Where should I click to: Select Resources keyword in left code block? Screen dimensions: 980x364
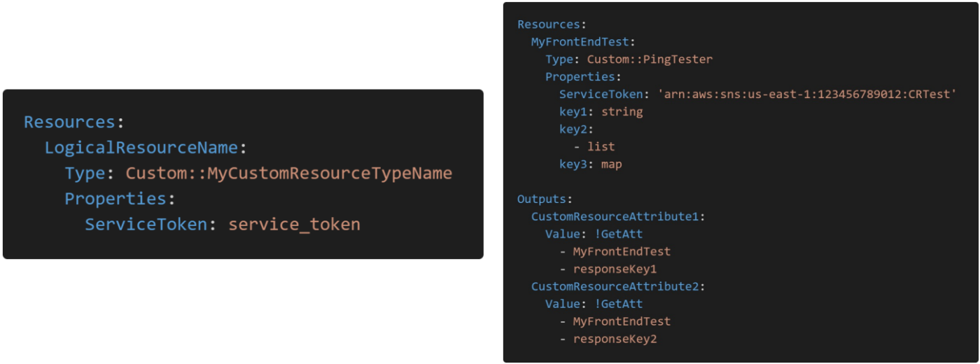(69, 122)
